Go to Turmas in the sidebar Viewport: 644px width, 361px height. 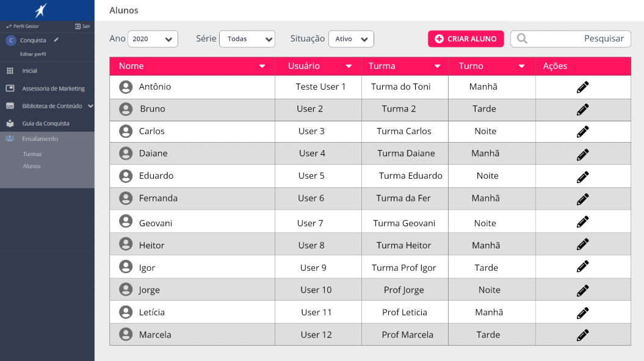tap(32, 154)
